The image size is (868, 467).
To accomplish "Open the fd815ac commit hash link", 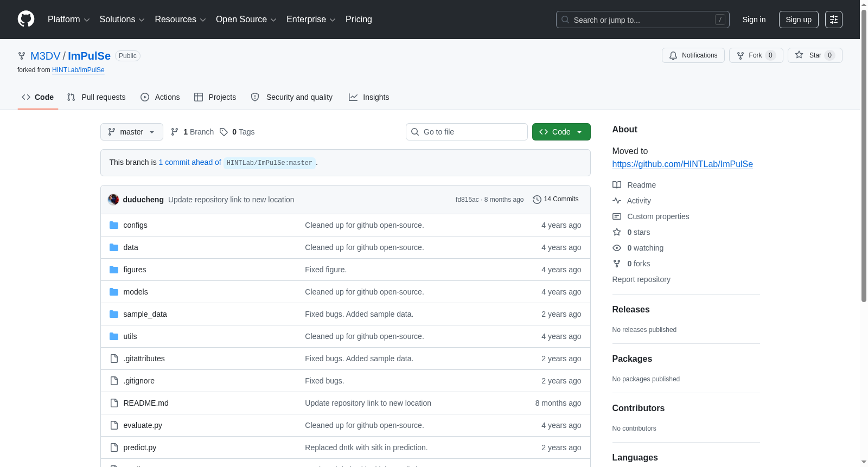I will point(467,200).
